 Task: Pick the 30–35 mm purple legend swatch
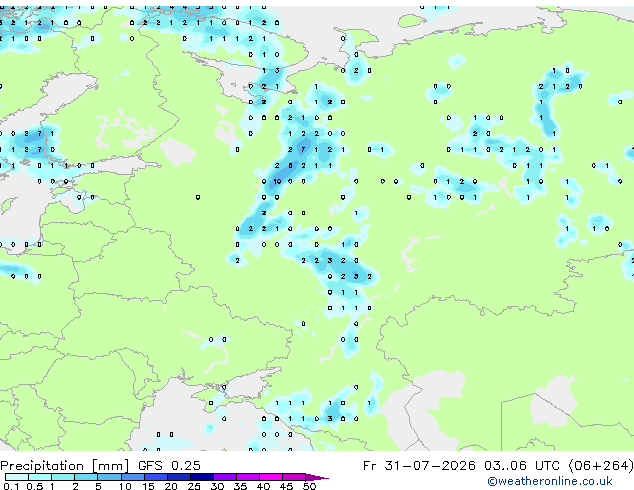pyautogui.click(x=225, y=477)
